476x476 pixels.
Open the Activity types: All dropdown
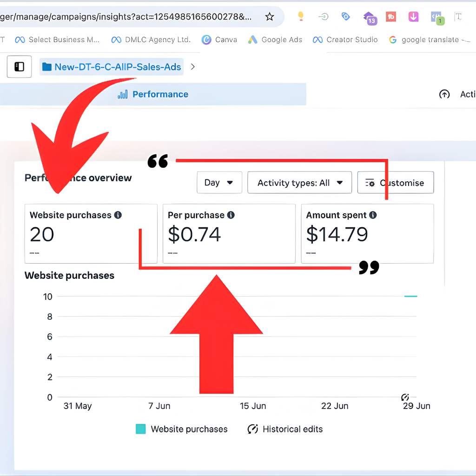point(299,182)
